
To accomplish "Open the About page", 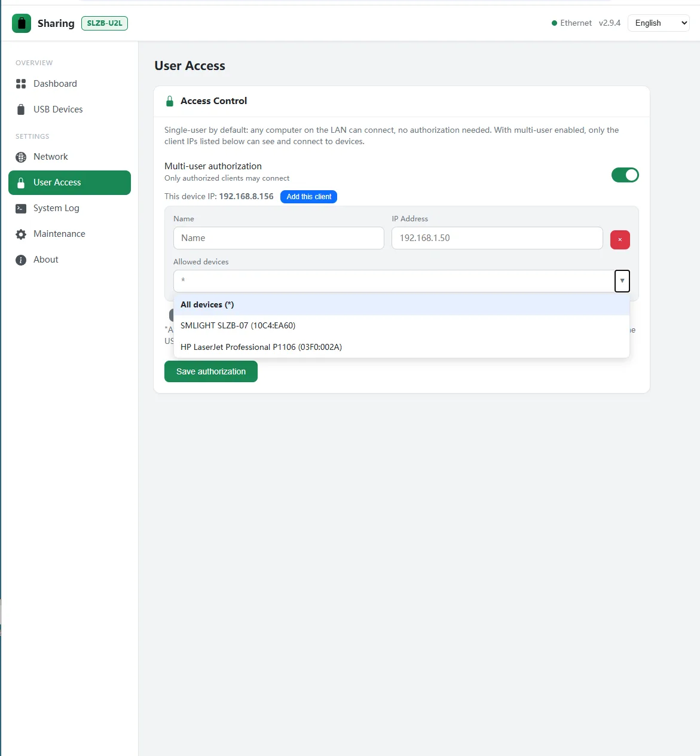I will tap(69, 260).
